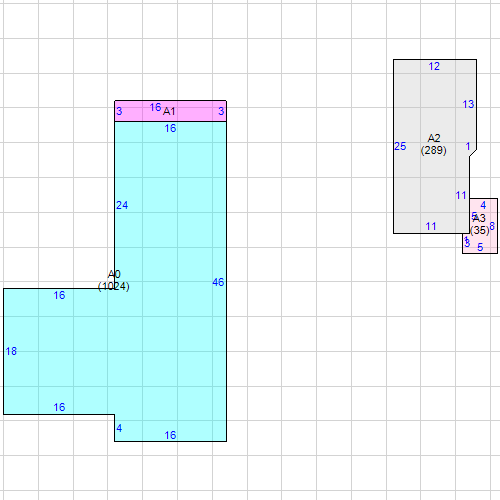This screenshot has width=500, height=500.
Task: Click the A2 (289) label in the gray shape
Action: (433, 144)
